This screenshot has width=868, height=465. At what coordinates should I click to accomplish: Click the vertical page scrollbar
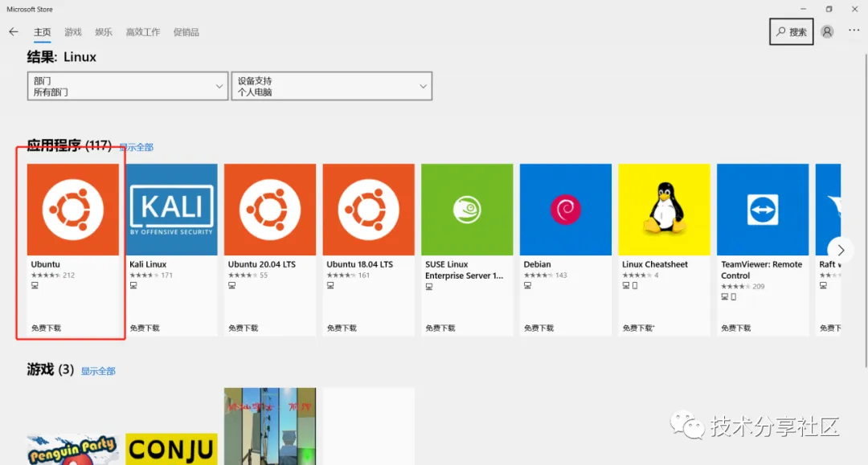pos(866,210)
